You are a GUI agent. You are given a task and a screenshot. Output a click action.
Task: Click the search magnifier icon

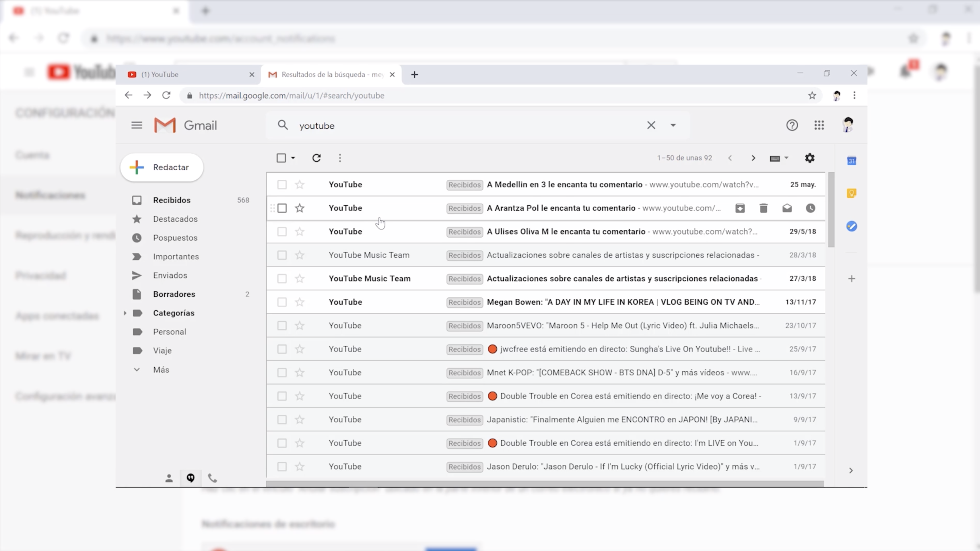[283, 125]
